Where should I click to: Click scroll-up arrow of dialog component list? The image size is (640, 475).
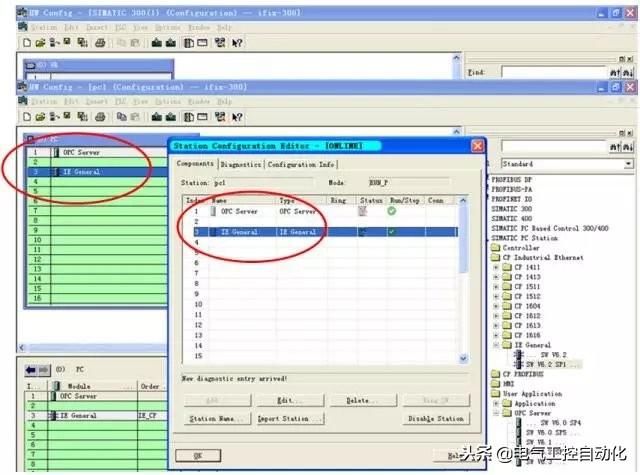coord(463,200)
